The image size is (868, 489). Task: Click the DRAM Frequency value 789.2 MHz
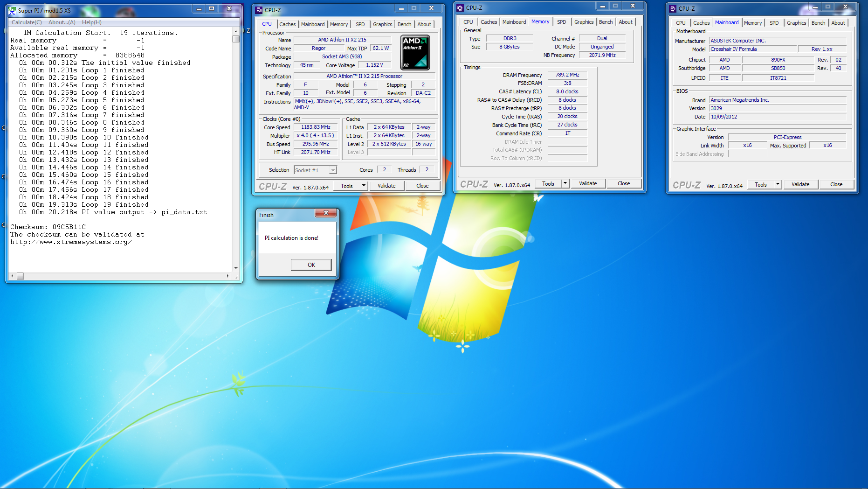[x=567, y=75]
